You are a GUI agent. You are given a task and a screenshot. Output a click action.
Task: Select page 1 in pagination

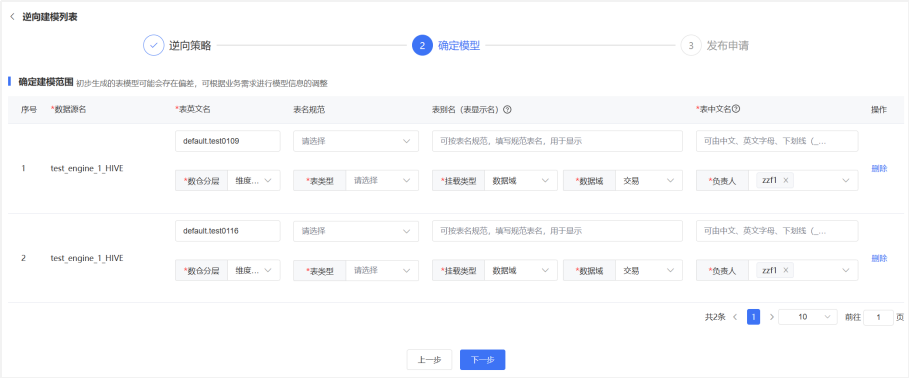(x=753, y=317)
